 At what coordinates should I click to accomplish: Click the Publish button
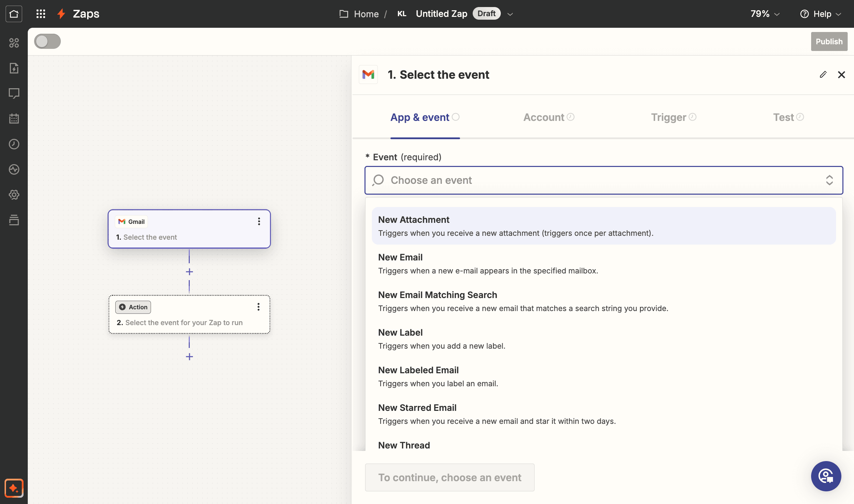point(829,41)
